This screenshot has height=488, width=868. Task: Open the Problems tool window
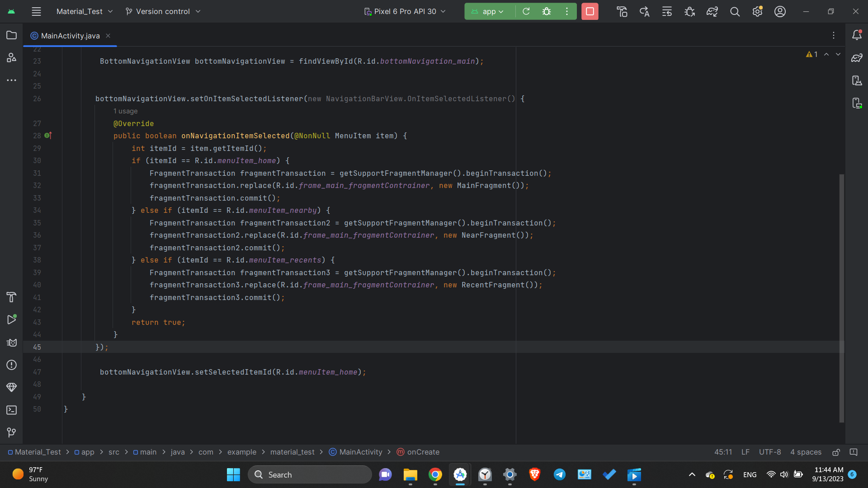coord(11,365)
